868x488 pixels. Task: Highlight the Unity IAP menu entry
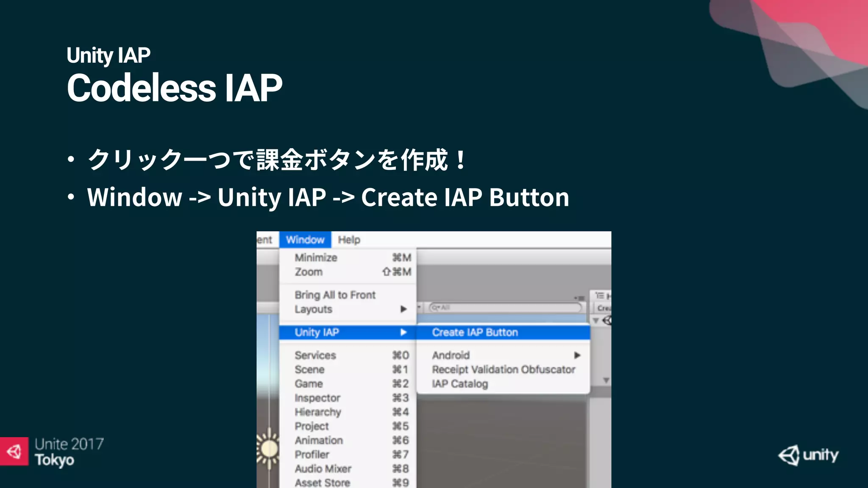click(x=348, y=333)
